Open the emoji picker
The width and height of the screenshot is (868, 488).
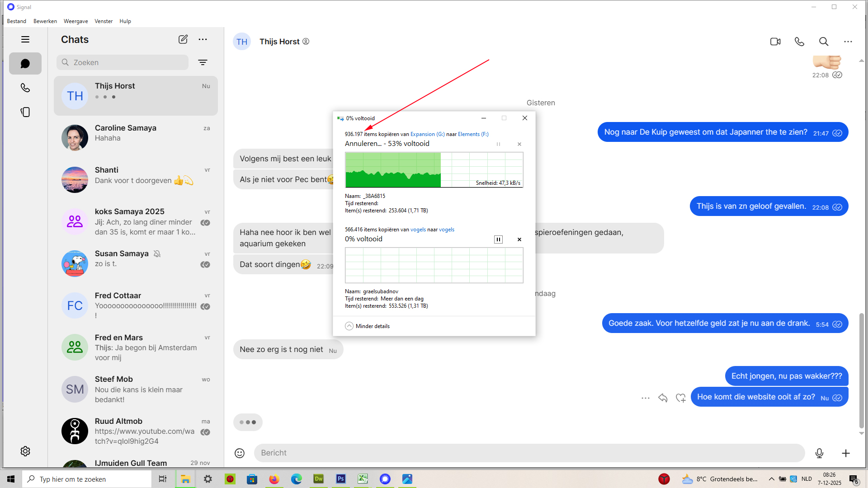point(240,453)
